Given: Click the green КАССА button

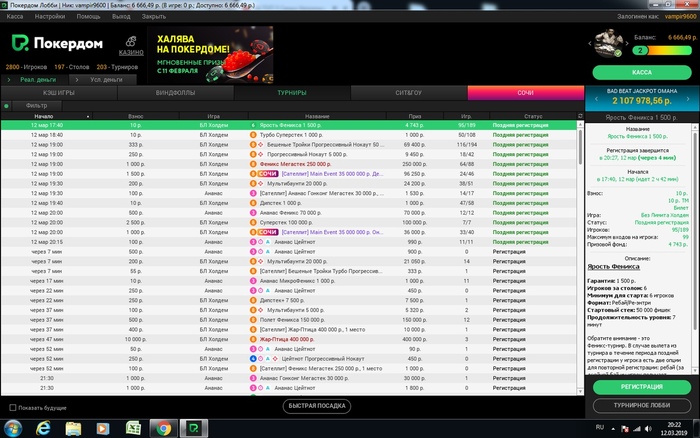Looking at the screenshot, I should pyautogui.click(x=642, y=72).
